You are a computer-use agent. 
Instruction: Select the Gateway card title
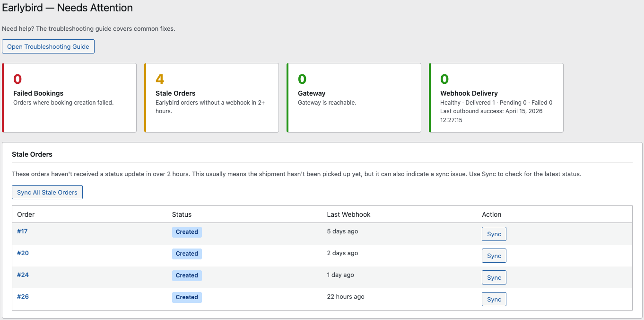click(x=312, y=93)
